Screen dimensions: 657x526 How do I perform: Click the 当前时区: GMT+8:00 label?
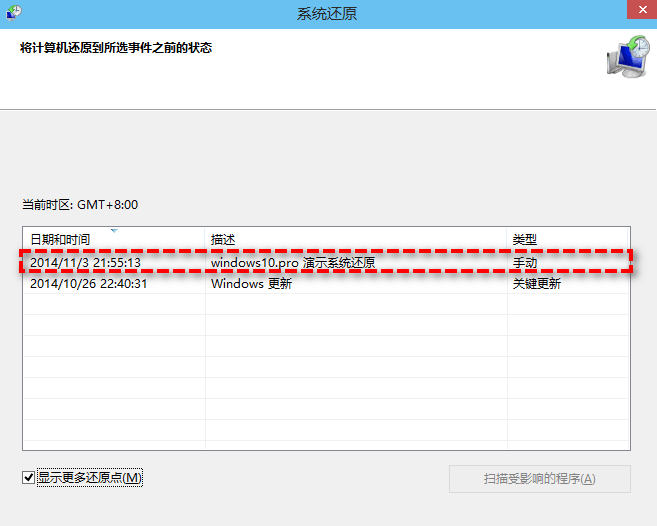point(80,205)
